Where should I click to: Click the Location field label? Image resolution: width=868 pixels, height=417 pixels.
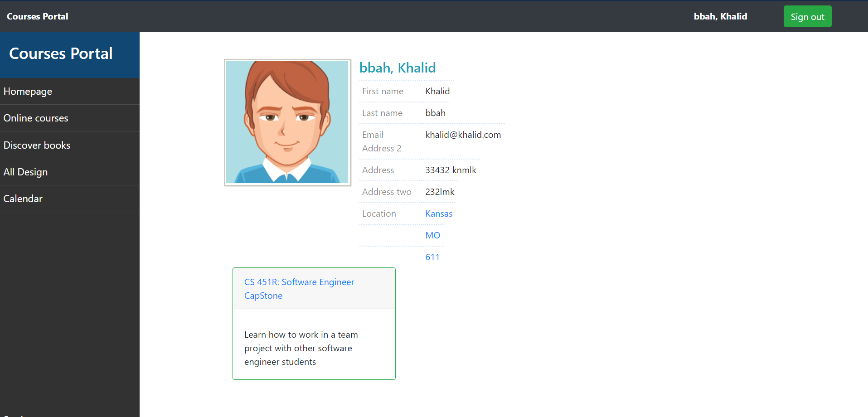tap(379, 213)
